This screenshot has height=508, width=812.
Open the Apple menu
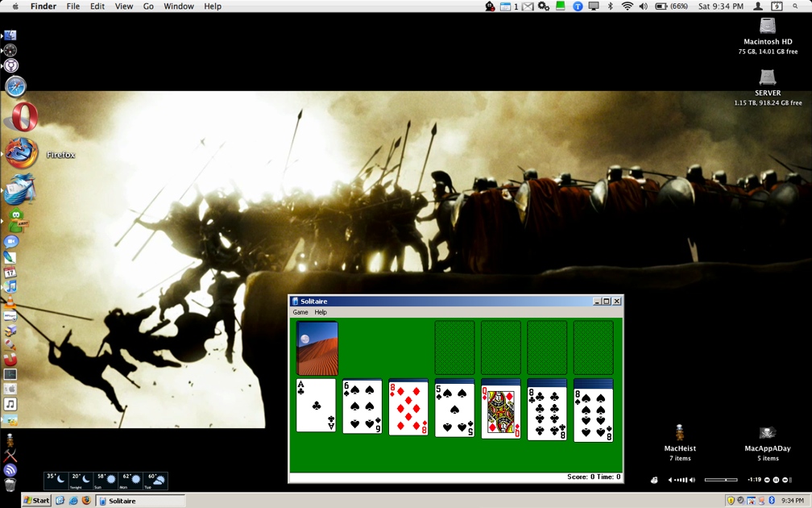[15, 6]
